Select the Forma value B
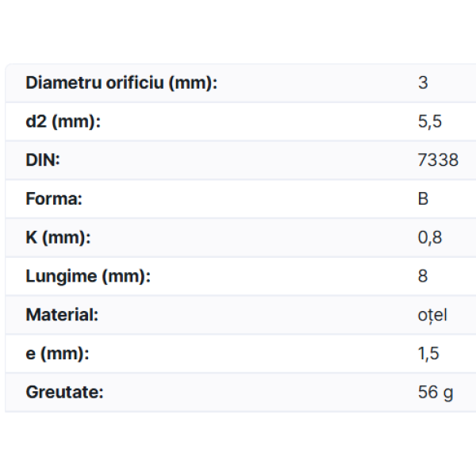Viewport: 476px width, 476px height. pyautogui.click(x=423, y=198)
